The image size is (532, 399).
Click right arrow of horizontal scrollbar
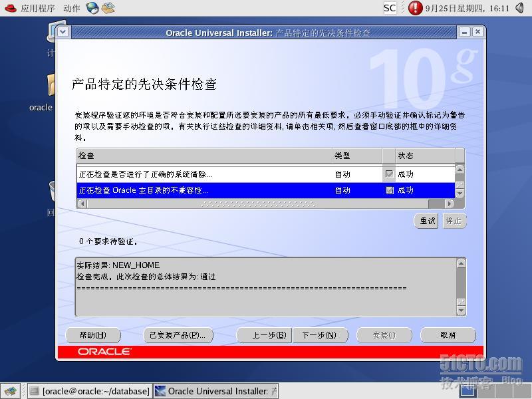tap(450, 203)
